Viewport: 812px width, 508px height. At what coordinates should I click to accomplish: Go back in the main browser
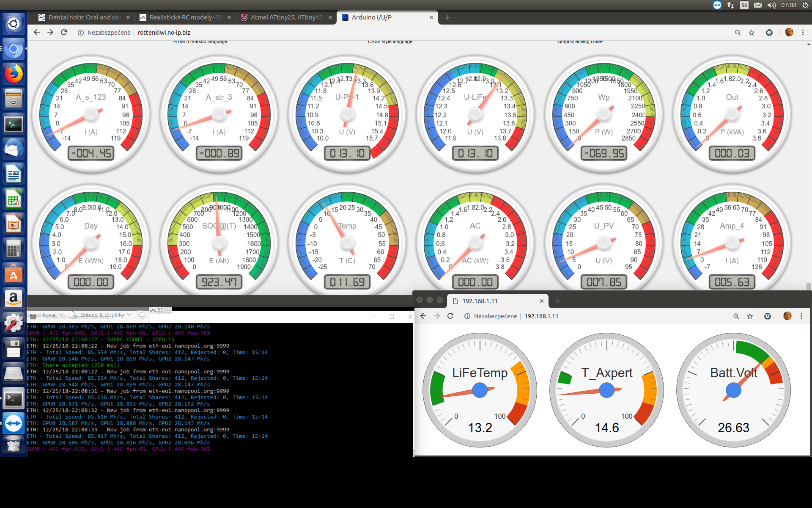(37, 33)
